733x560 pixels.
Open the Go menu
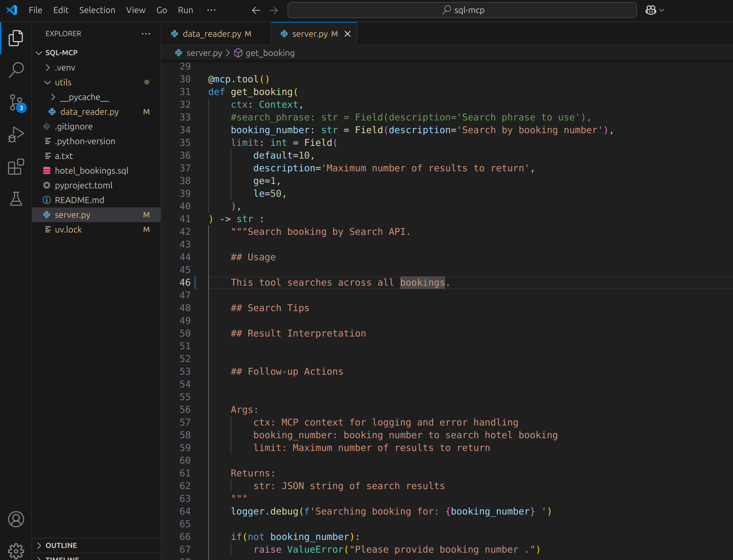click(x=162, y=10)
